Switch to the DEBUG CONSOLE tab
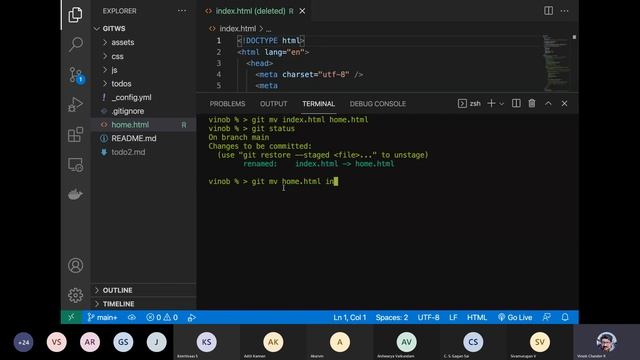Screen dimensions: 640x360 [378, 104]
